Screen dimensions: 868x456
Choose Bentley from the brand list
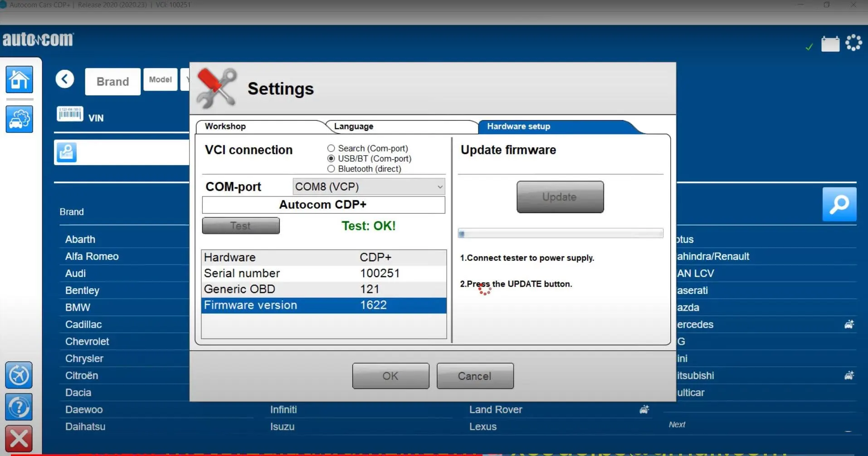point(82,290)
